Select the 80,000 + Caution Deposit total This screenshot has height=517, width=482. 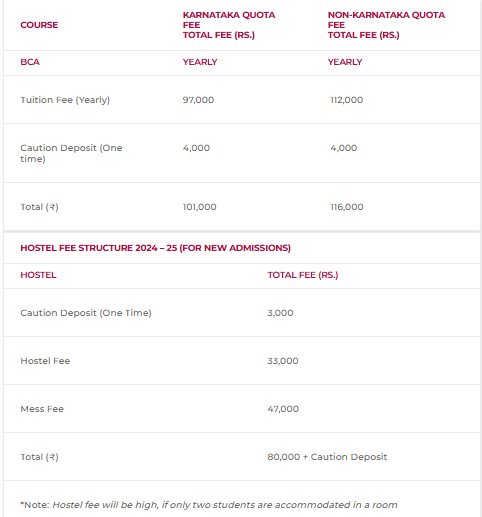click(327, 457)
